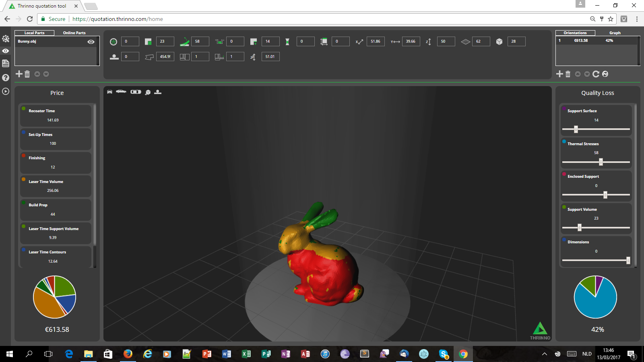This screenshot has width=644, height=362.
Task: Switch to the Graph tab
Action: 615,33
